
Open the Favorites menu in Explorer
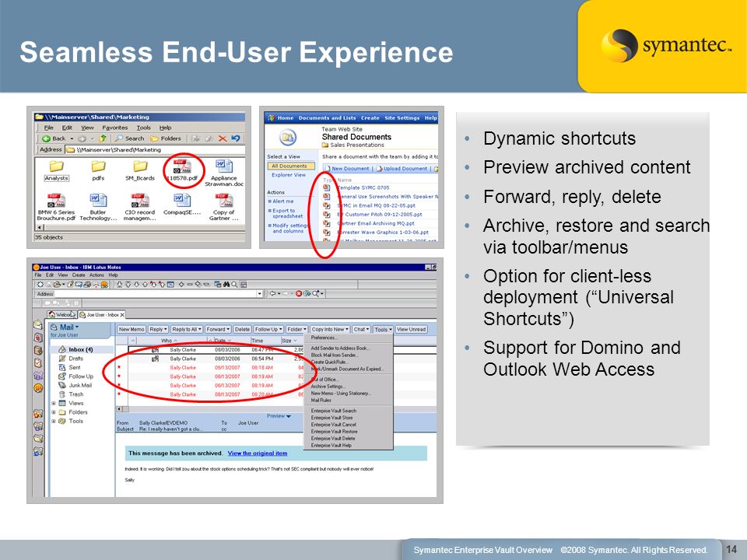[115, 128]
